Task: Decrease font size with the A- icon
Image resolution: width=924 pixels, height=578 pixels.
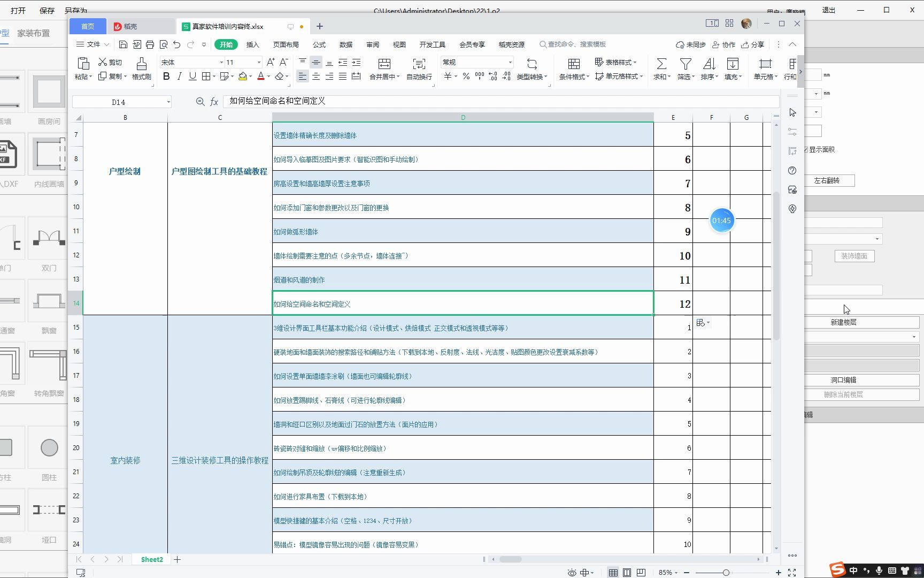Action: click(x=284, y=62)
